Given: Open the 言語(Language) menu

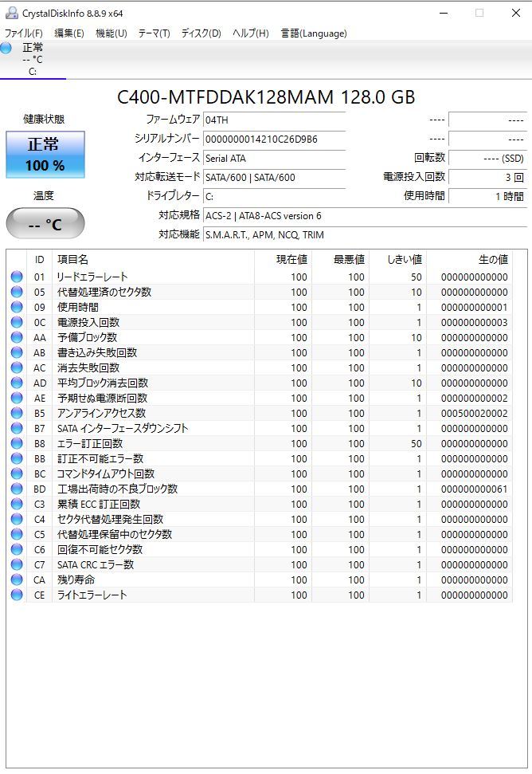Looking at the screenshot, I should (314, 33).
